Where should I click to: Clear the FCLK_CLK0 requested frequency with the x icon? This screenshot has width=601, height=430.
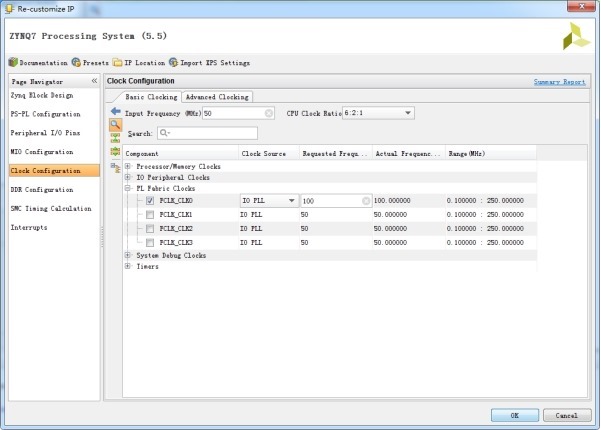tap(366, 201)
